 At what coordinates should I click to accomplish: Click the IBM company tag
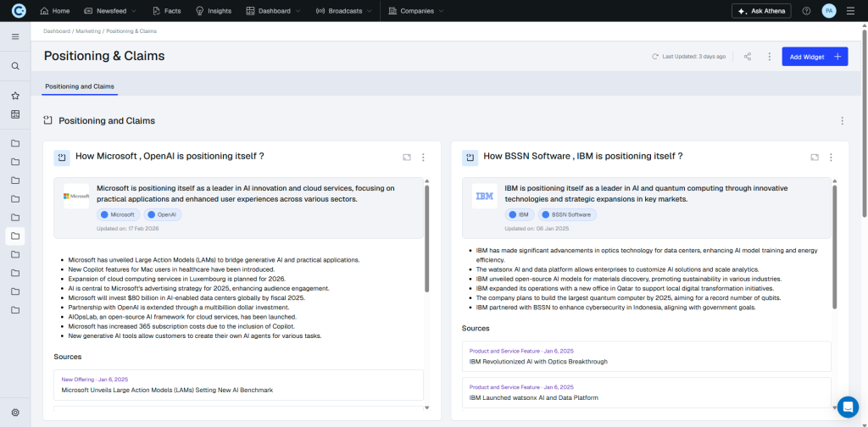pyautogui.click(x=520, y=214)
